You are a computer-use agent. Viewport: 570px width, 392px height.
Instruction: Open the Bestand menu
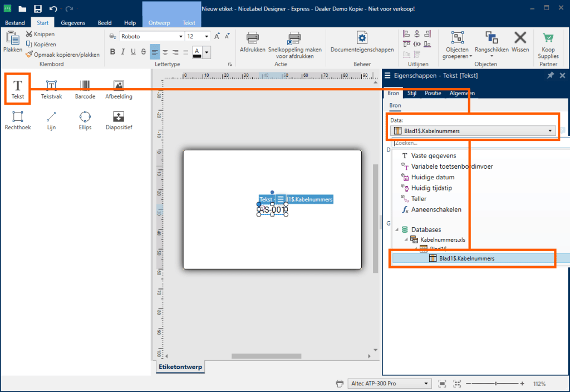15,22
